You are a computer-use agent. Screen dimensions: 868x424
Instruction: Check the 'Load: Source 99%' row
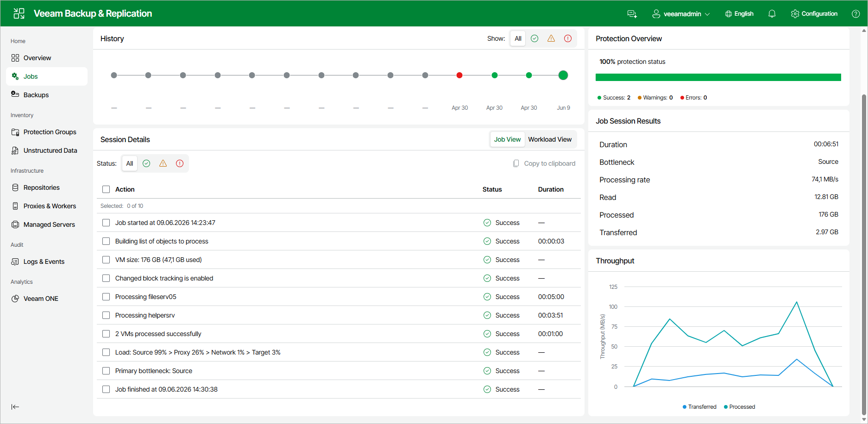(x=106, y=352)
